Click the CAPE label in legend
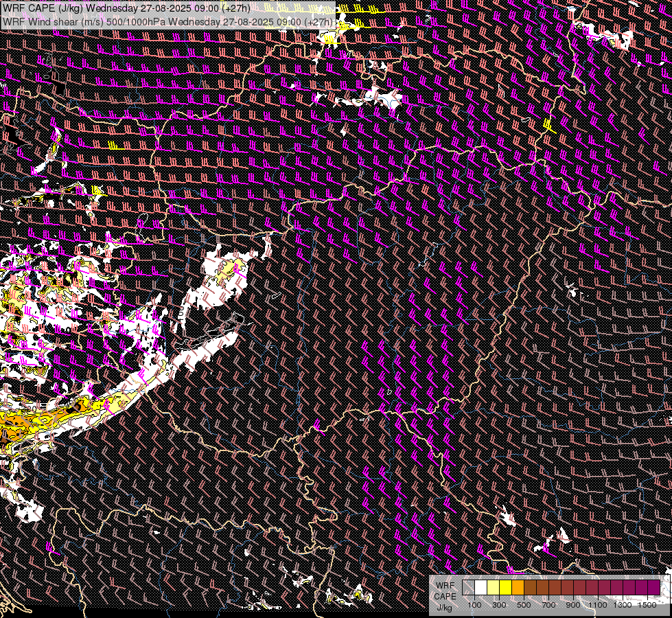Image resolution: width=672 pixels, height=618 pixels. 445,597
